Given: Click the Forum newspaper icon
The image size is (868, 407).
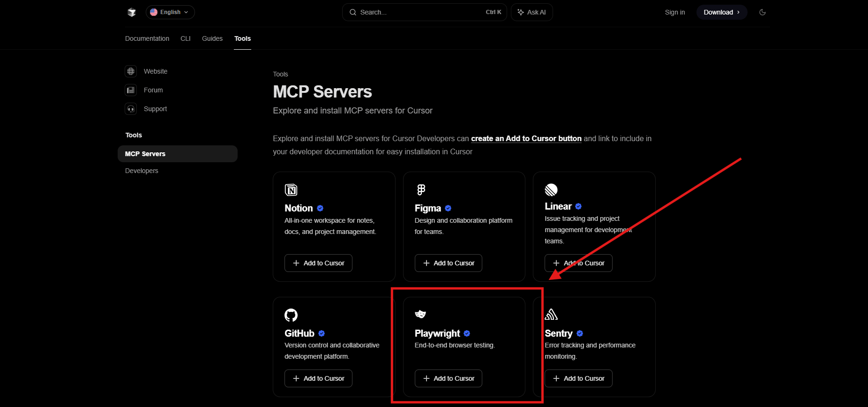Looking at the screenshot, I should tap(131, 90).
